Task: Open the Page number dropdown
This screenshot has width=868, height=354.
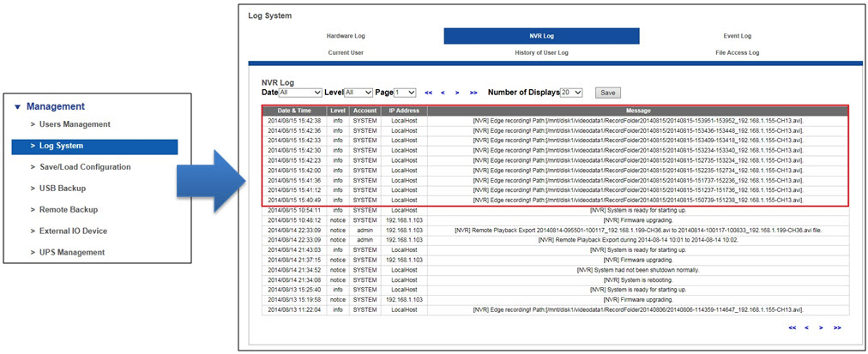Action: pos(405,93)
